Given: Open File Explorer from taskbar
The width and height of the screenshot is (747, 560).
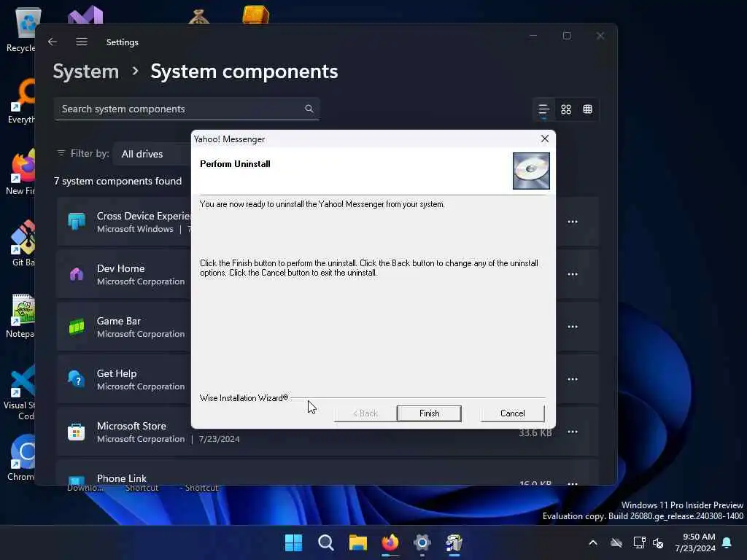Looking at the screenshot, I should click(x=357, y=542).
